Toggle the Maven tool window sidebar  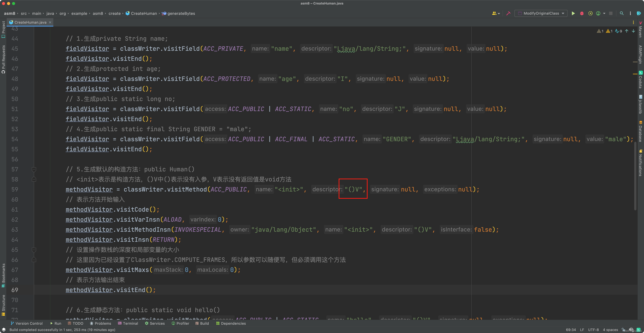[640, 30]
